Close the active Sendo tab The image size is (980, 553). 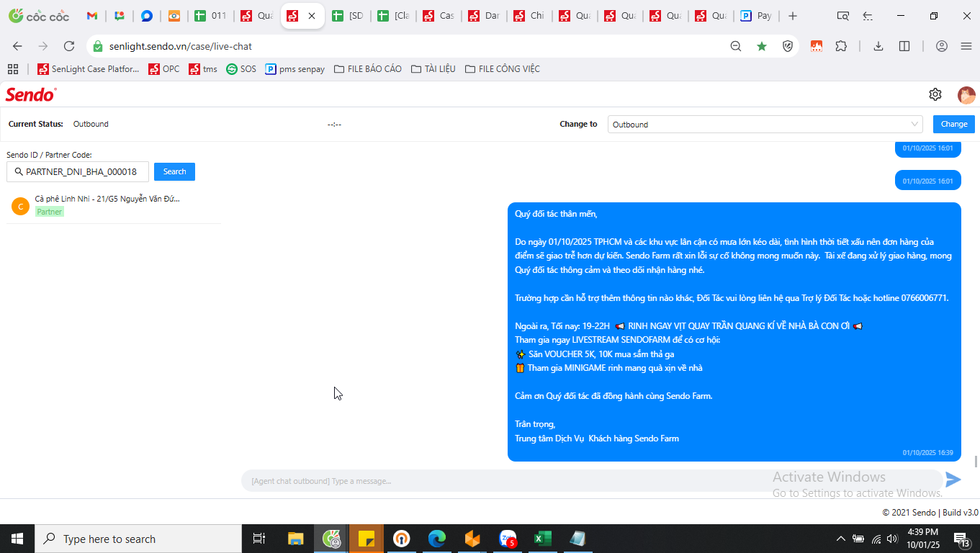[312, 16]
